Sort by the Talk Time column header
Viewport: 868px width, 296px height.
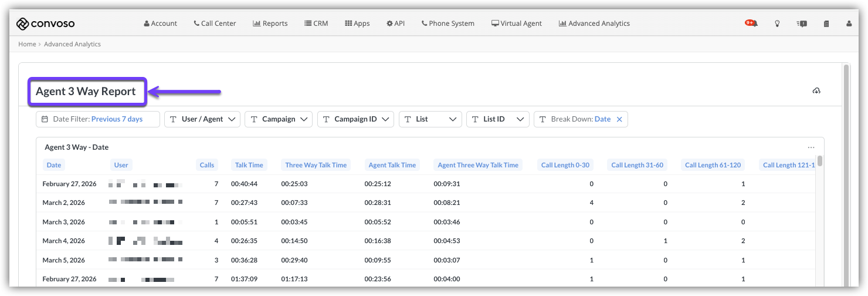(x=249, y=165)
